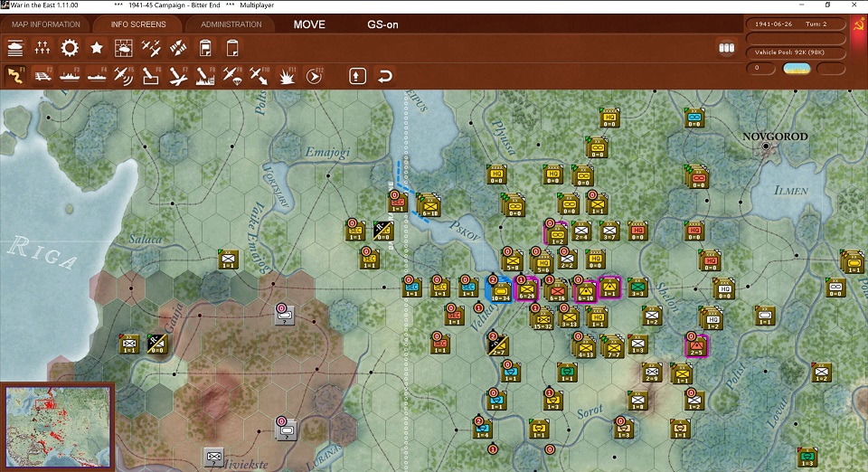Select the magenta-outlined 6=29 unit counter
Image resolution: width=868 pixels, height=472 pixels.
point(526,288)
